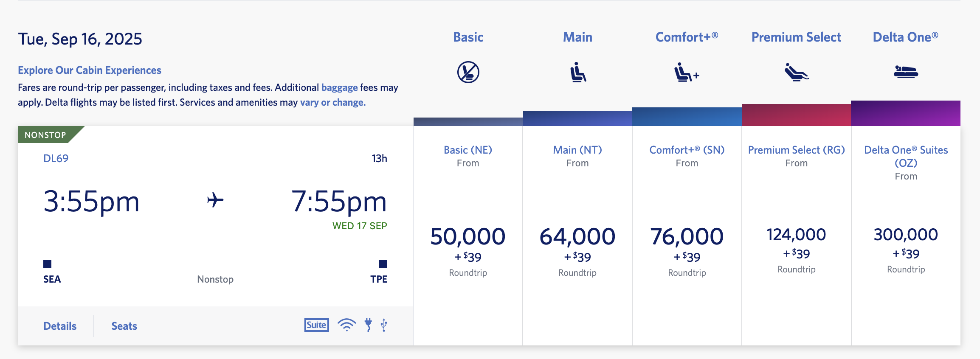This screenshot has height=359, width=980.
Task: Click the Suite amenity icon
Action: [x=316, y=325]
